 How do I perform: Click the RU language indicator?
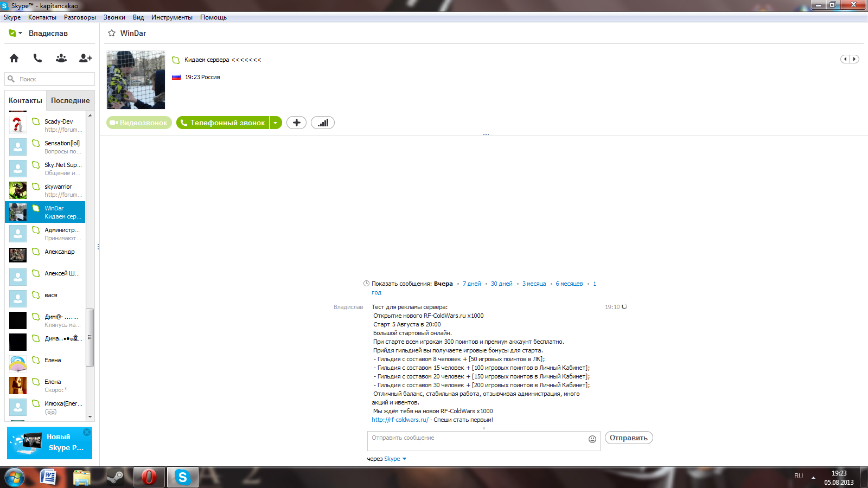point(799,476)
